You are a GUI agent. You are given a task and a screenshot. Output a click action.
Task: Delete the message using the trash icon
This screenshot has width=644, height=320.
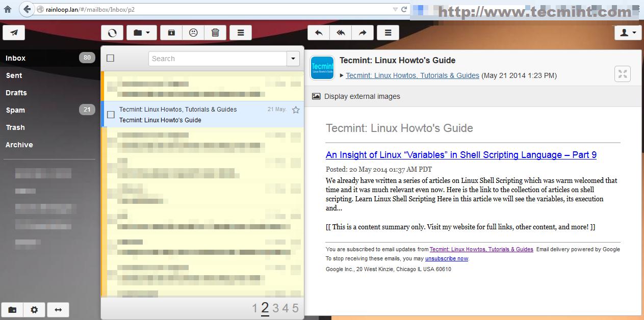pyautogui.click(x=215, y=32)
